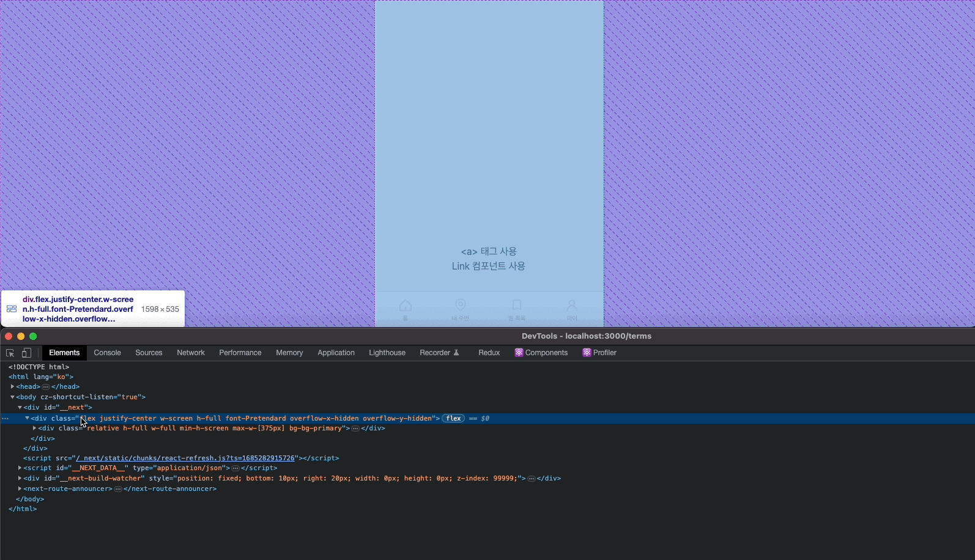Switch to the Sources tab
The height and width of the screenshot is (560, 975).
point(149,353)
